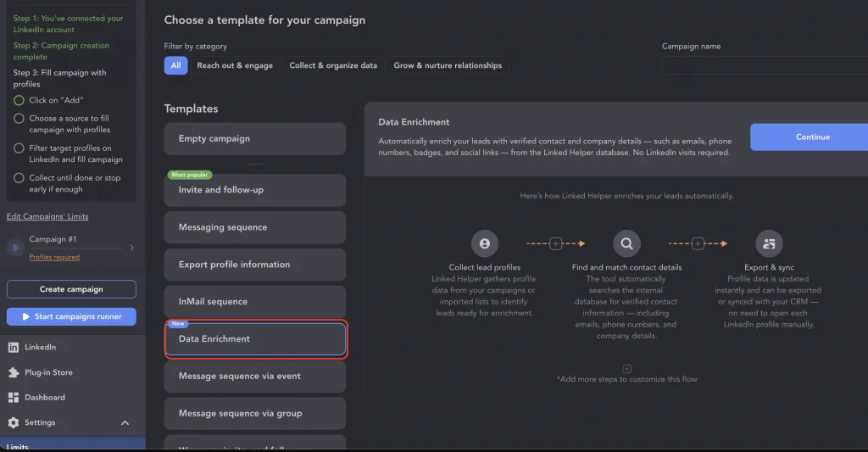Select the Messaging sequence template

[254, 227]
